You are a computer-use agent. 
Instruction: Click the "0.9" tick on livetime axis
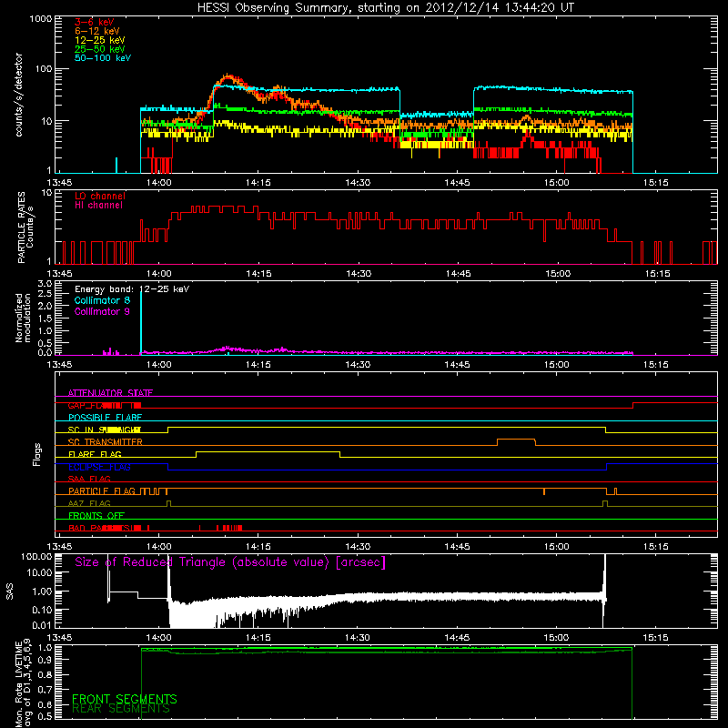45,660
